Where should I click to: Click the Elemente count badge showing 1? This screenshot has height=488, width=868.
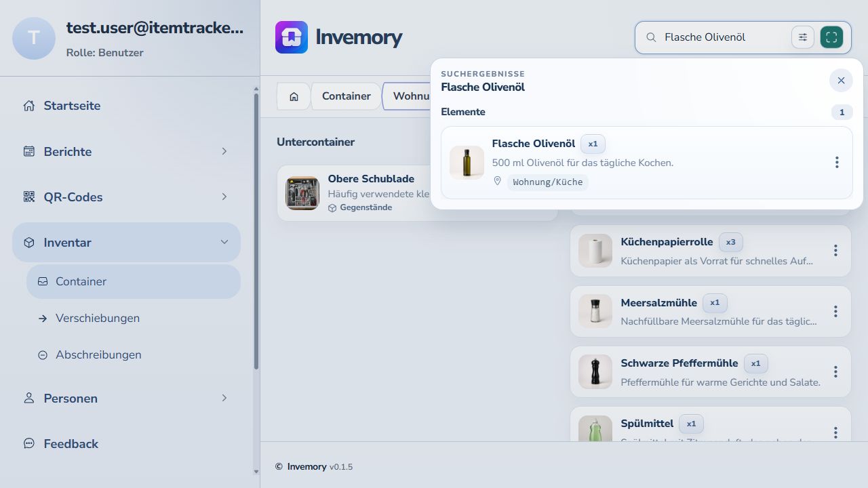842,113
